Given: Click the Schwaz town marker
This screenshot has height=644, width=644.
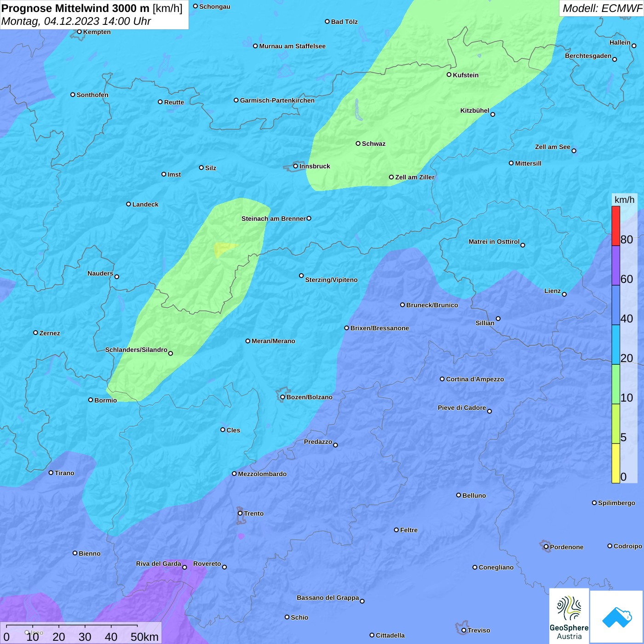Looking at the screenshot, I should (x=358, y=144).
